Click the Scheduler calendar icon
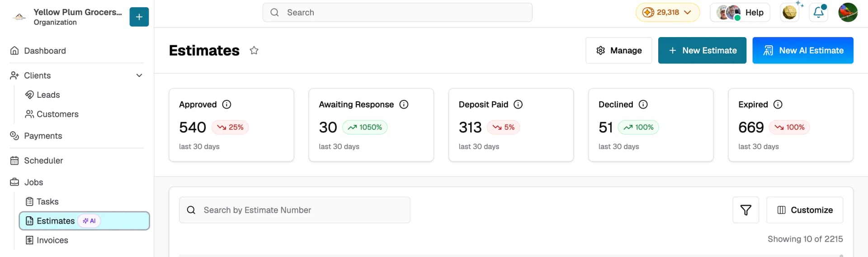The image size is (868, 257). (14, 161)
